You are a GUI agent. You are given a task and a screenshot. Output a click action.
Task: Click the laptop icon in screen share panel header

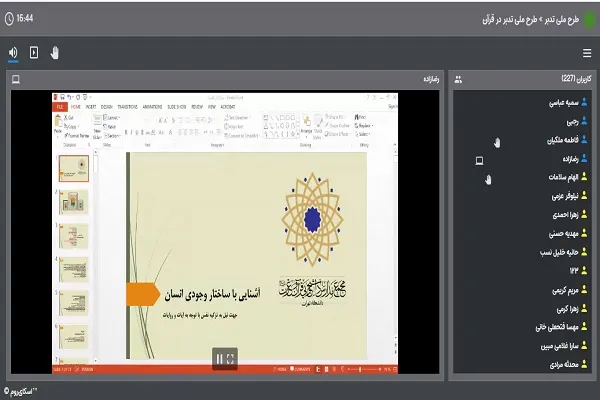pyautogui.click(x=16, y=79)
